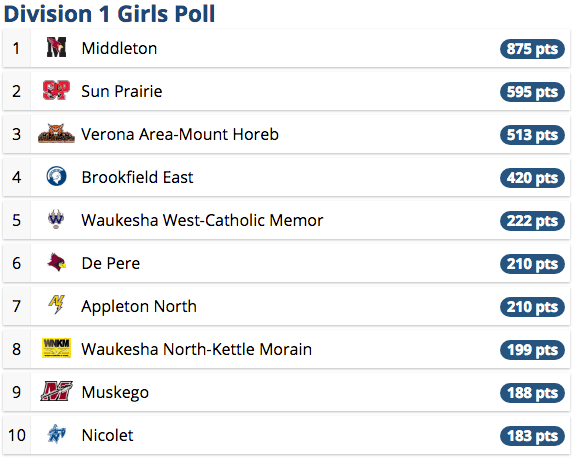The width and height of the screenshot is (576, 460).
Task: Click the 513 pts badge
Action: 532,135
